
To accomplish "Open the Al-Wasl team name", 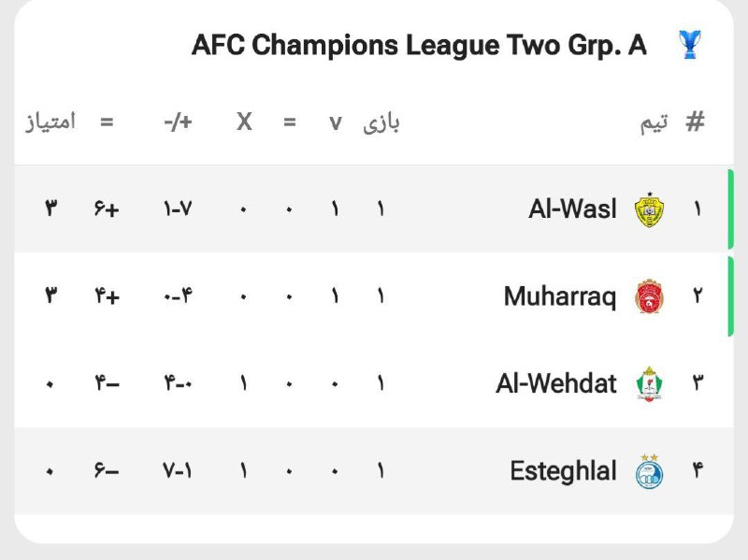I will point(572,209).
